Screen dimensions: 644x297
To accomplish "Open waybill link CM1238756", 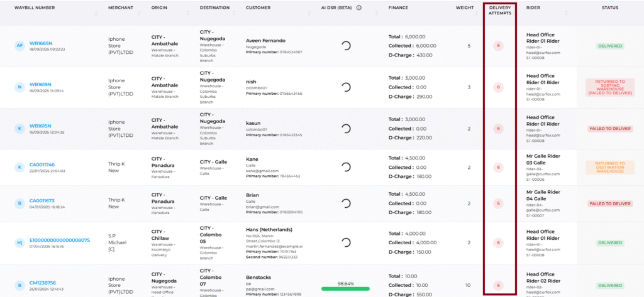I will [43, 283].
